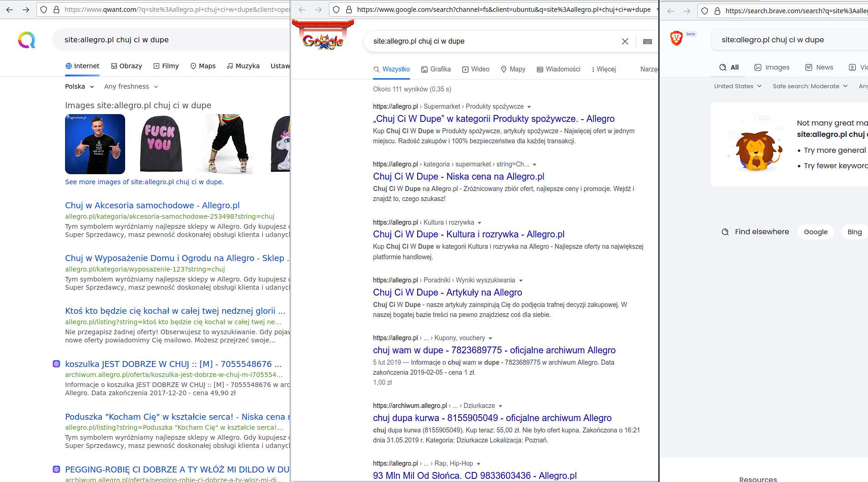The image size is (868, 482).
Task: Click the Qwant logo icon
Action: tap(27, 40)
